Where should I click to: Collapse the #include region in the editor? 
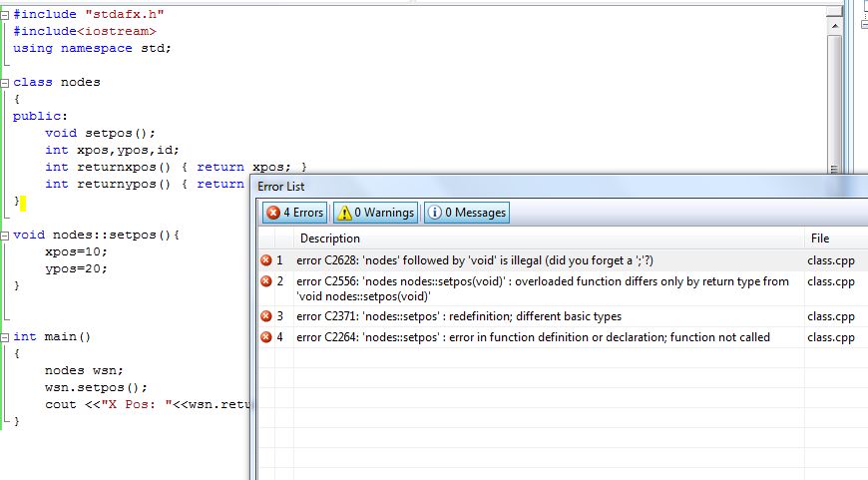click(5, 16)
